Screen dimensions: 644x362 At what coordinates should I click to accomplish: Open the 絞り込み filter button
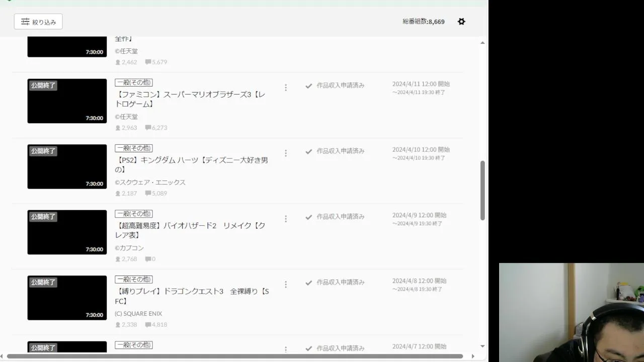[38, 22]
